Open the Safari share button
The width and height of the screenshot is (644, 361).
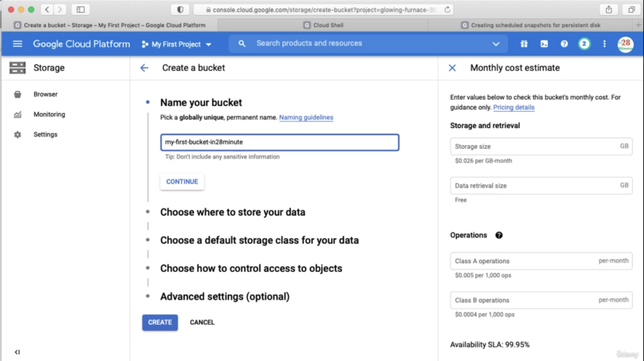tap(608, 9)
